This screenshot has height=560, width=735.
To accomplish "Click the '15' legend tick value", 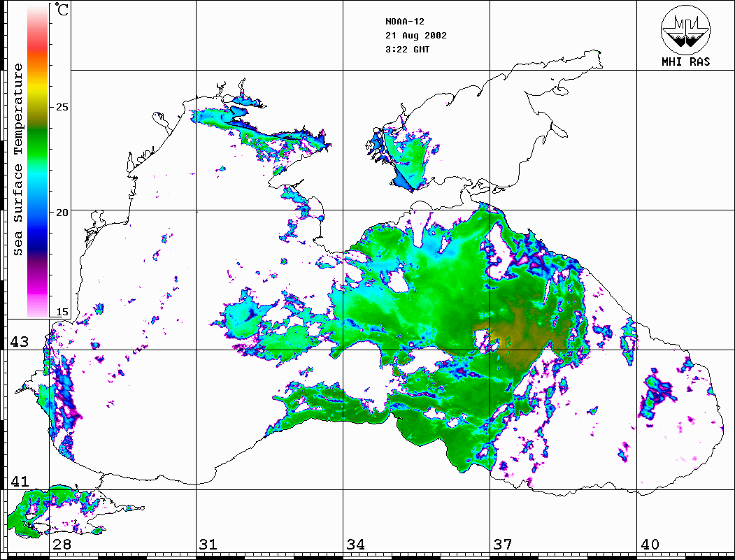I will coord(62,312).
